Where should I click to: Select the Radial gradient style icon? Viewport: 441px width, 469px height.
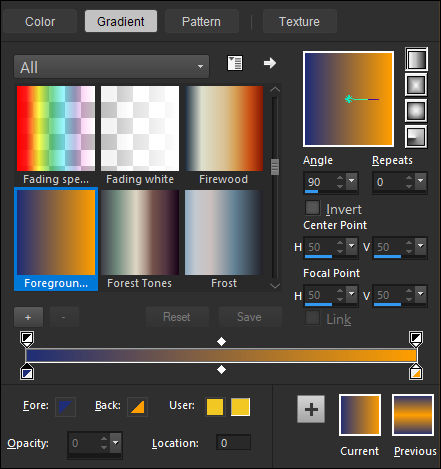point(416,137)
